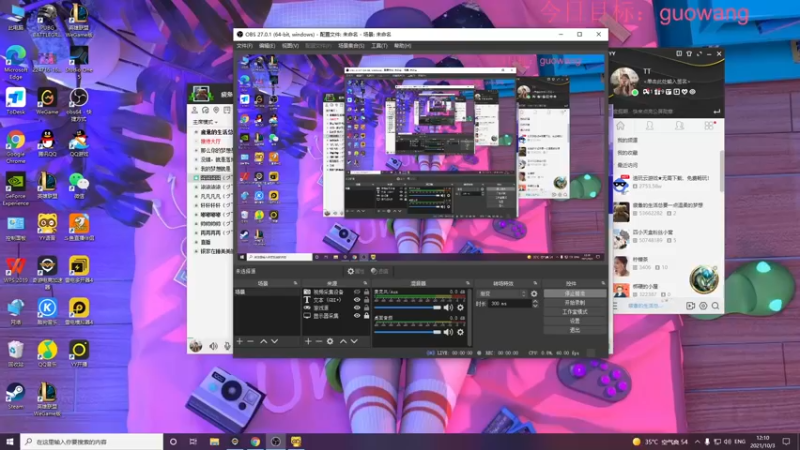Open desktop audio settings gear in mixer
The image size is (800, 450).
point(460,332)
